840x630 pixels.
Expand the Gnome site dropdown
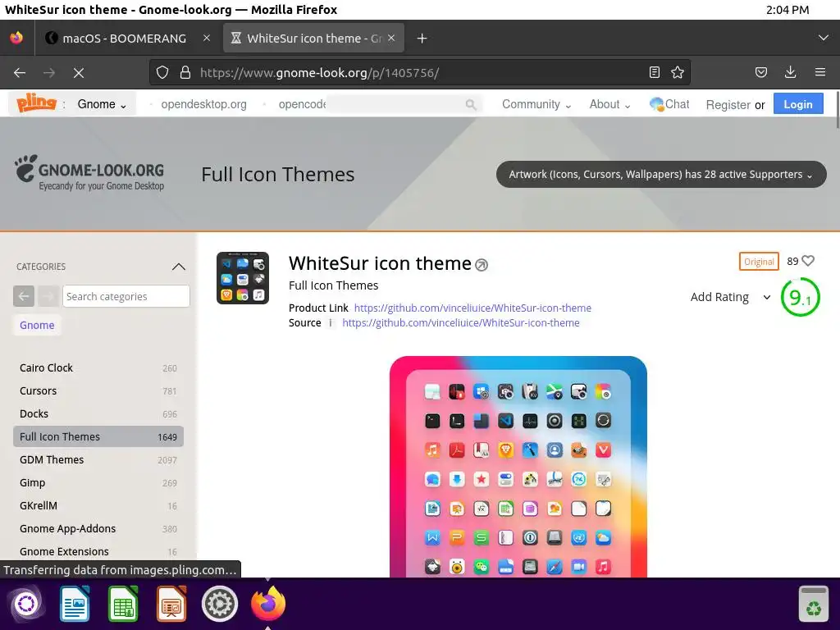pos(102,104)
